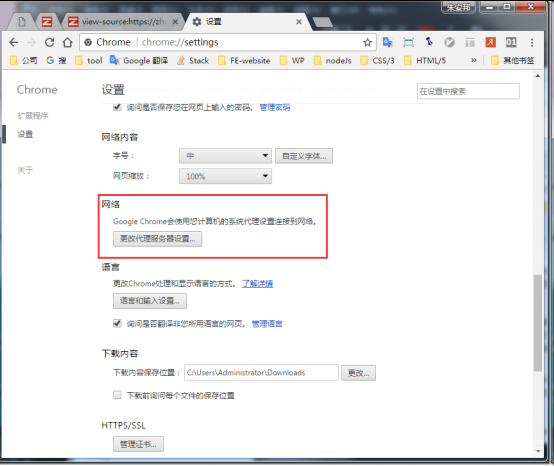Open the Google Translate extension icon
Screen dimensions: 554x466
pos(388,42)
